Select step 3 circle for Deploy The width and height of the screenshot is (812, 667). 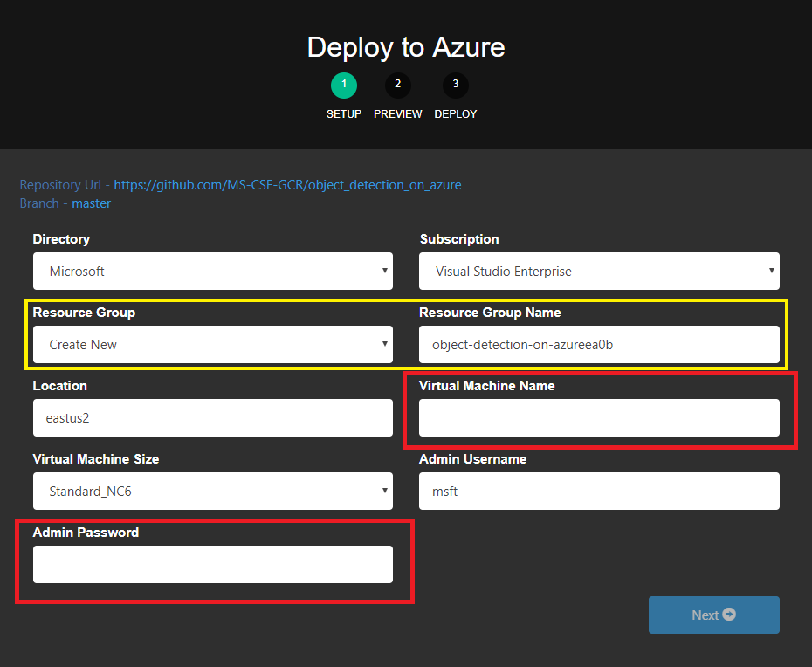pyautogui.click(x=456, y=86)
